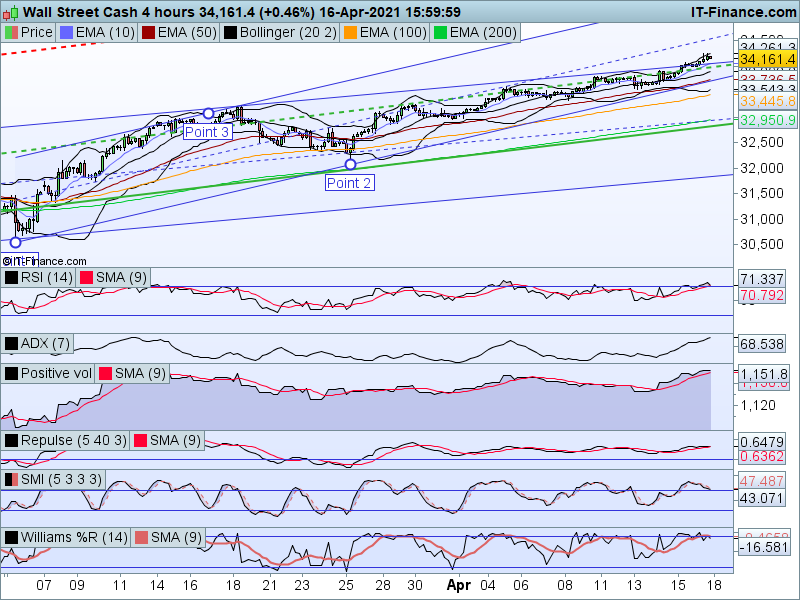
Task: Click the -16.581 Williams %R value
Action: pyautogui.click(x=763, y=548)
